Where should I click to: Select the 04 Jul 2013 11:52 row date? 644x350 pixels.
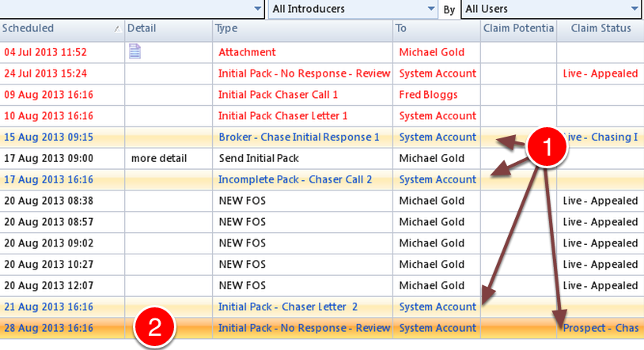(45, 52)
